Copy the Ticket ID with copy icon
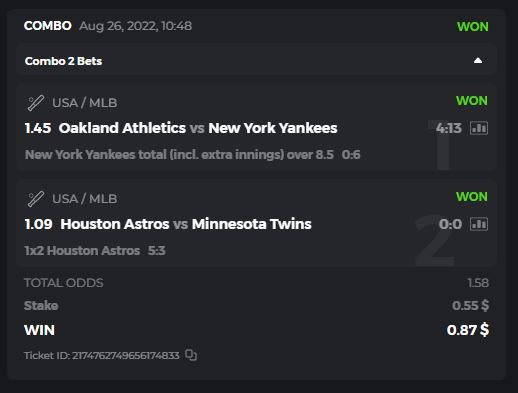Screen dimensions: 518x393 (191, 355)
